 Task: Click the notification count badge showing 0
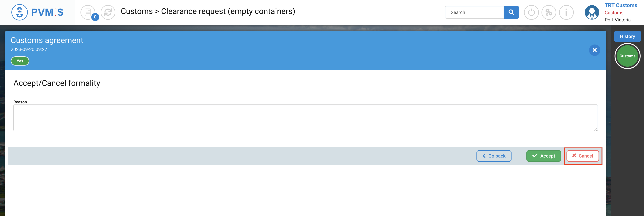pyautogui.click(x=95, y=17)
